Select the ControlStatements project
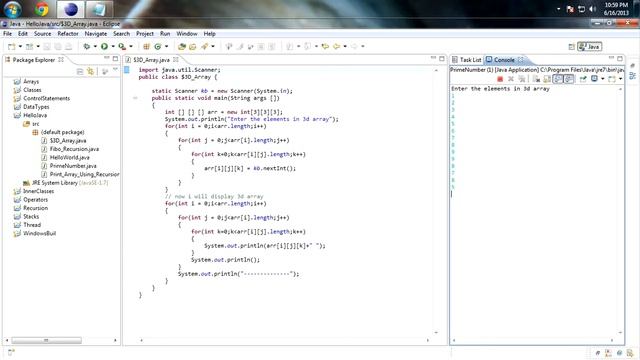The image size is (640, 360). [46, 98]
